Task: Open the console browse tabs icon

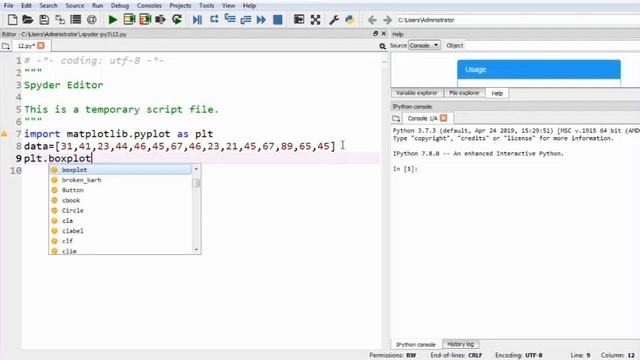Action: pos(396,118)
